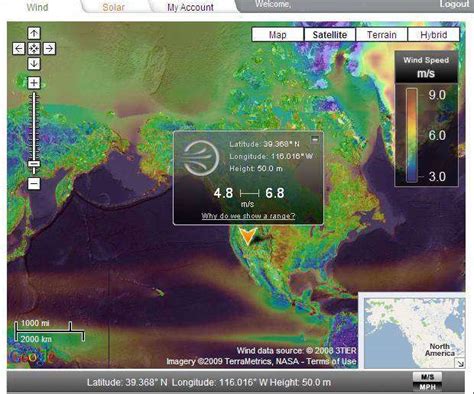
Task: Zoom out with the minus button
Action: (x=34, y=183)
